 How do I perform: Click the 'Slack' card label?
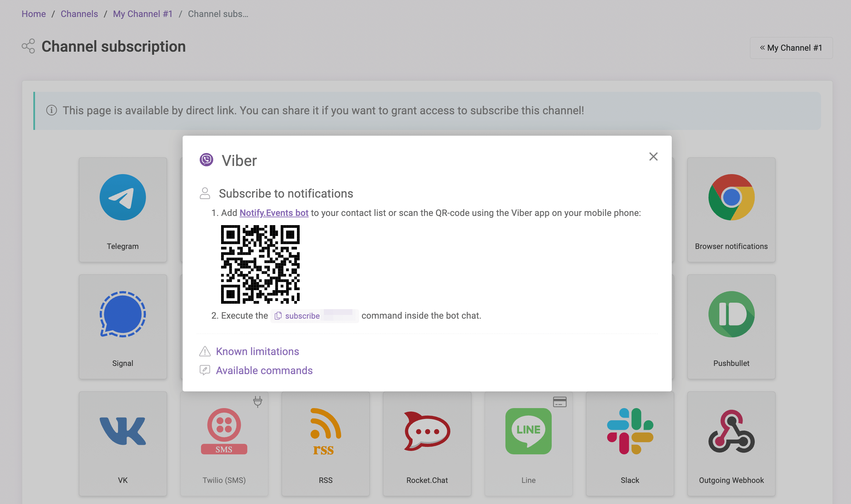click(630, 480)
